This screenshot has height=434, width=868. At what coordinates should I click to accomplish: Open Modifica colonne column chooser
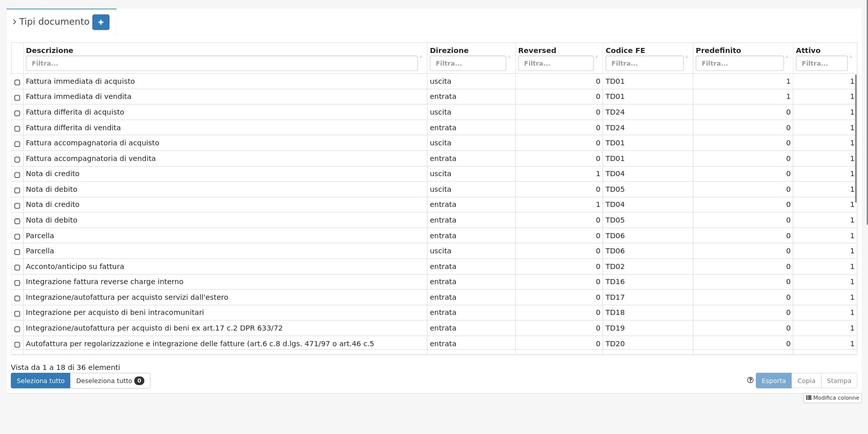pyautogui.click(x=832, y=398)
